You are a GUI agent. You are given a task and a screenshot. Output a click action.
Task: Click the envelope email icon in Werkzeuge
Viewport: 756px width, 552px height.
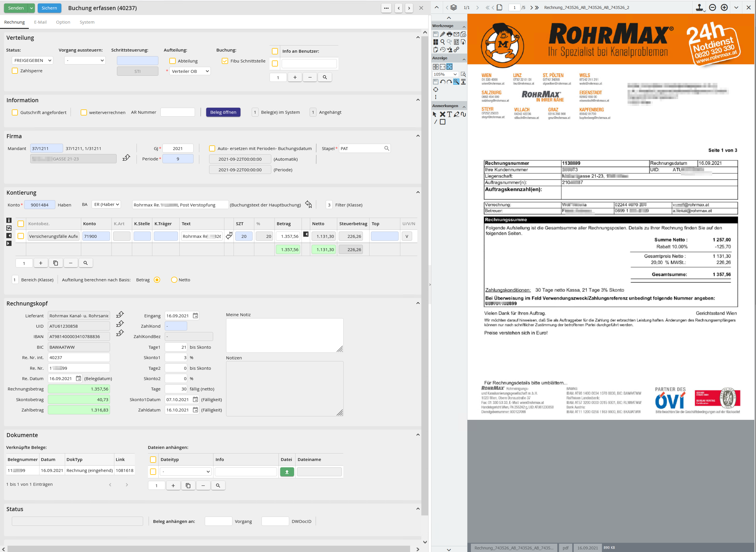click(x=456, y=34)
